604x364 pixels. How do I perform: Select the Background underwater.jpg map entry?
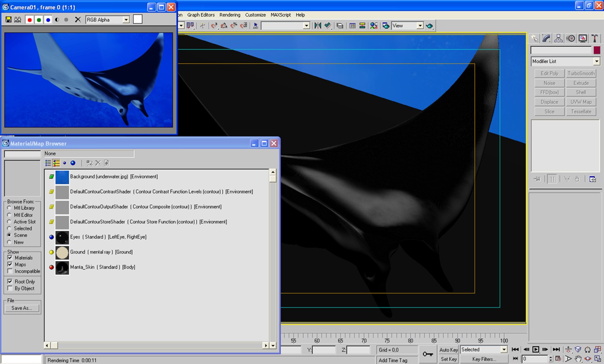103,177
